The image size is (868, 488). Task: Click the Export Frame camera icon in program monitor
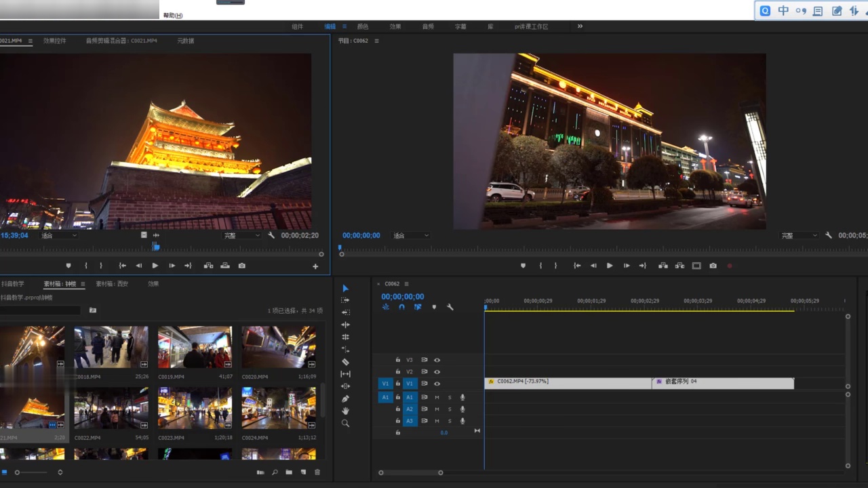[713, 266]
